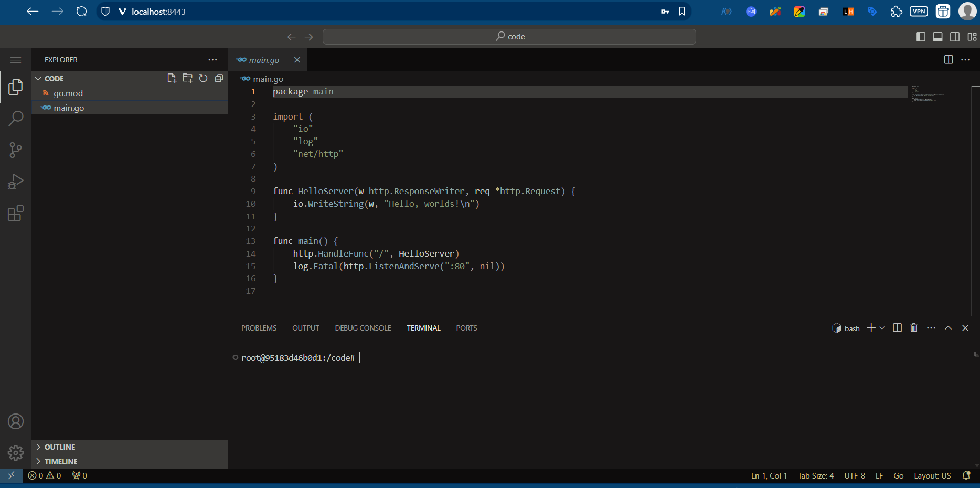The image size is (980, 488).
Task: Refresh the Explorer file tree
Action: point(204,78)
